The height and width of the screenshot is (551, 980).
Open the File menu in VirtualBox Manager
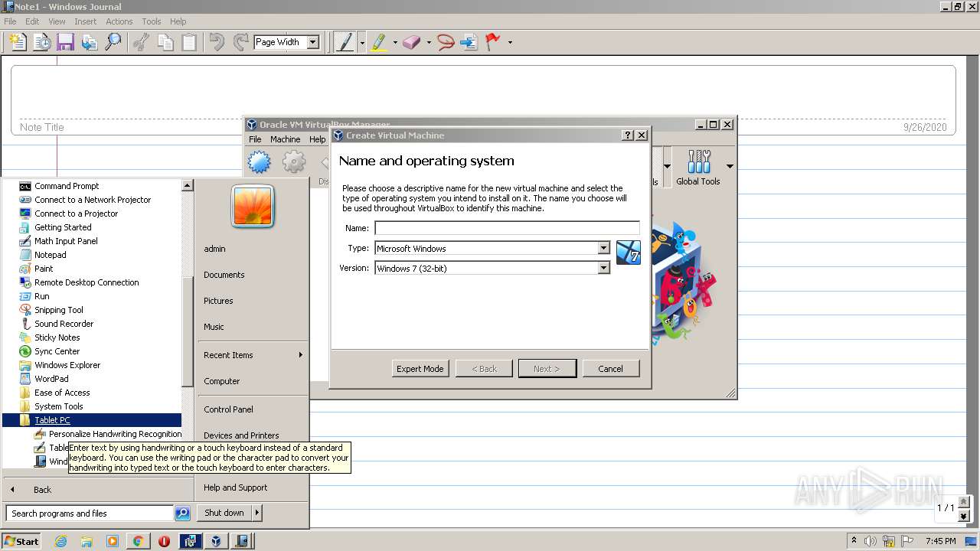coord(255,139)
